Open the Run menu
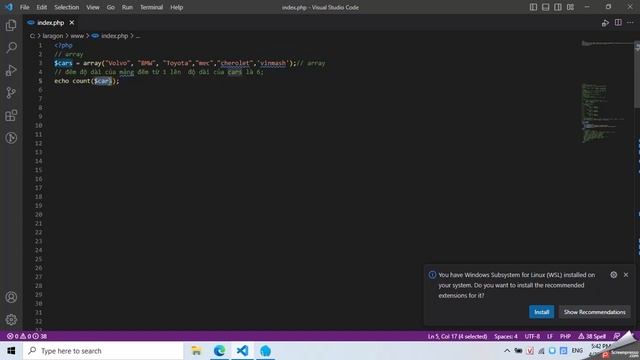This screenshot has width=640, height=360. (x=127, y=7)
